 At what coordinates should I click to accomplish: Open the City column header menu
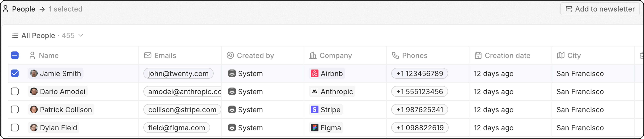click(593, 55)
